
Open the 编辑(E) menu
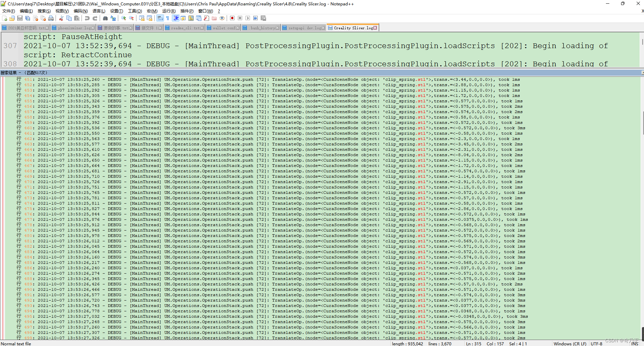pyautogui.click(x=26, y=11)
